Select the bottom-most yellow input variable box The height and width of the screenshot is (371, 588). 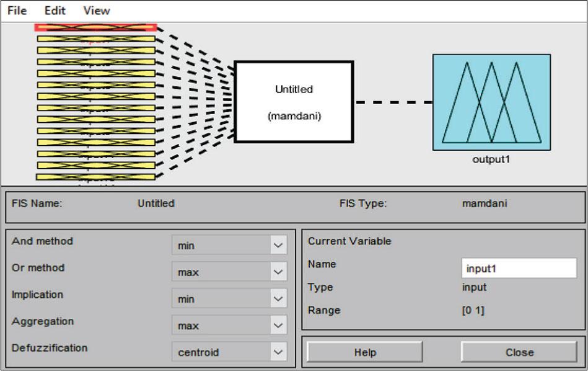[95, 177]
